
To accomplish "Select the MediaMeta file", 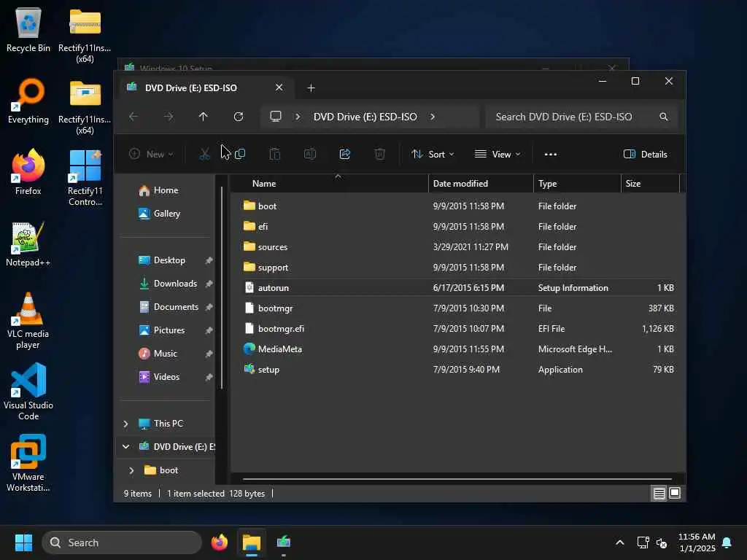I will point(458,349).
